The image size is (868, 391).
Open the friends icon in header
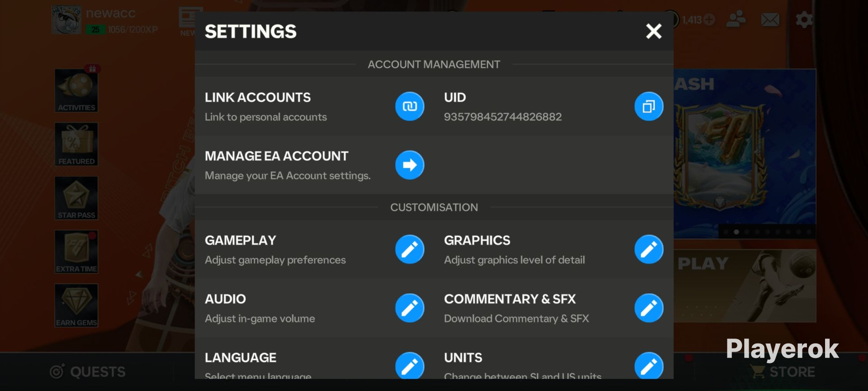point(736,19)
